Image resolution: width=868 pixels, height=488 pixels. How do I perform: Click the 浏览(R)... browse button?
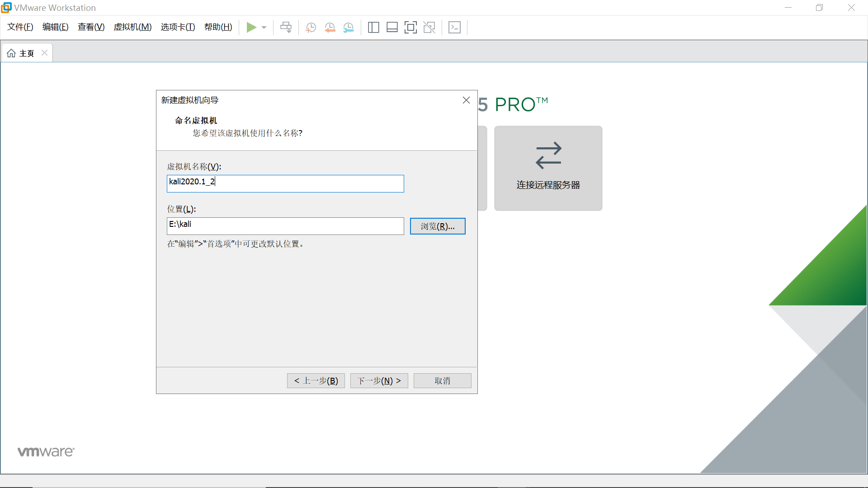437,226
